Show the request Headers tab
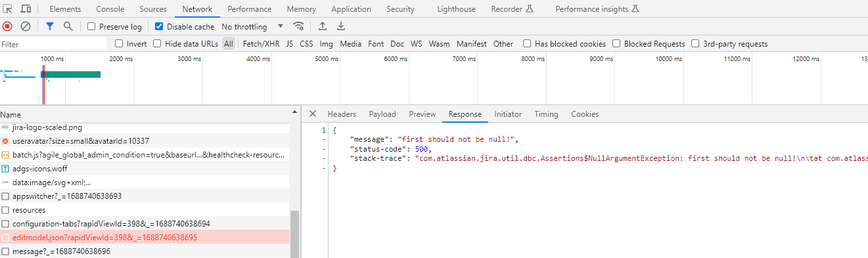The width and height of the screenshot is (868, 258). pyautogui.click(x=342, y=114)
